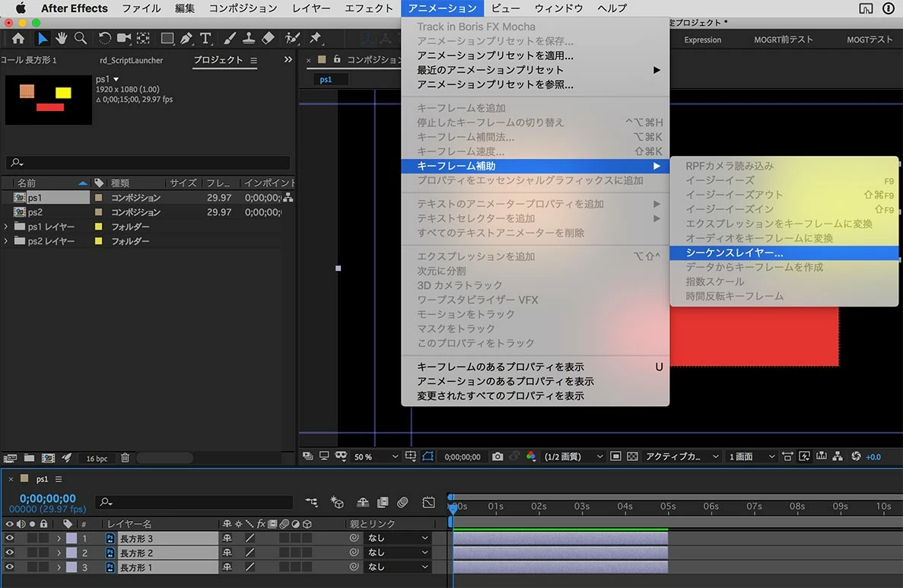Select the Rectangle shape tool
The image size is (903, 588).
coord(167,38)
